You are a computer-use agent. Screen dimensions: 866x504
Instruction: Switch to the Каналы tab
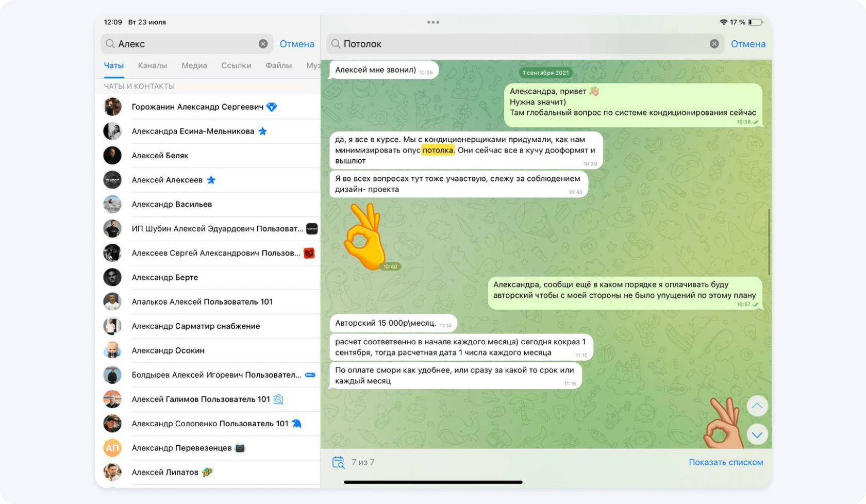click(x=152, y=65)
